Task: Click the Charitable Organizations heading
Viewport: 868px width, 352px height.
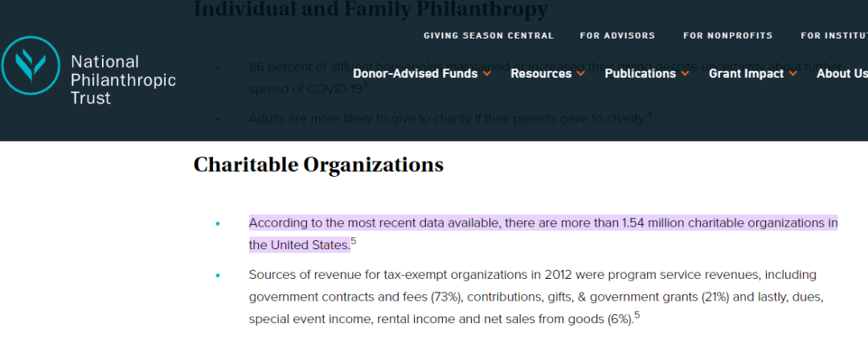Action: click(318, 165)
